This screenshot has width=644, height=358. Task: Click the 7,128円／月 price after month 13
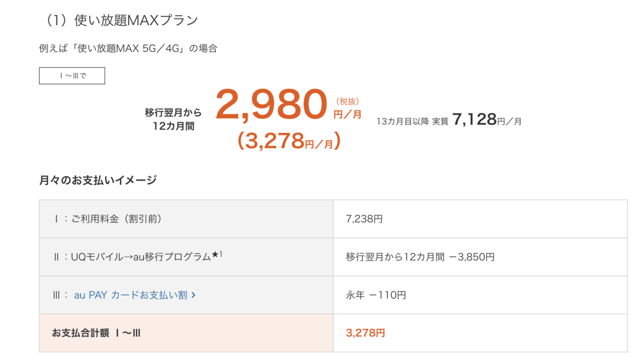point(487,120)
